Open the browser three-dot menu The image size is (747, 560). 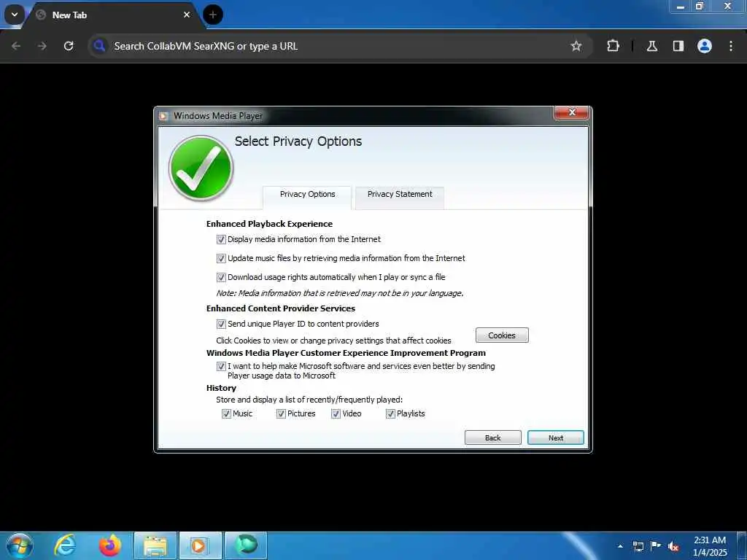tap(731, 46)
